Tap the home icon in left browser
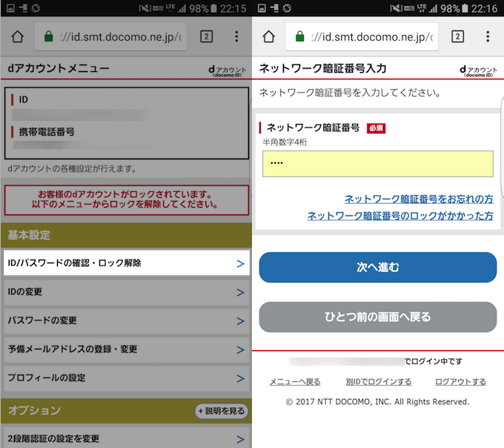 tap(17, 37)
